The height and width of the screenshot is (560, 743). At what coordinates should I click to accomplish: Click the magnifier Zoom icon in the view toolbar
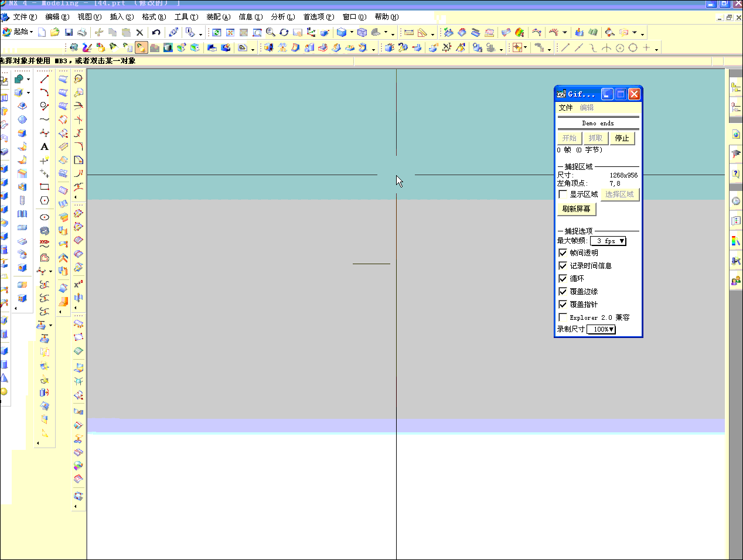pyautogui.click(x=271, y=32)
